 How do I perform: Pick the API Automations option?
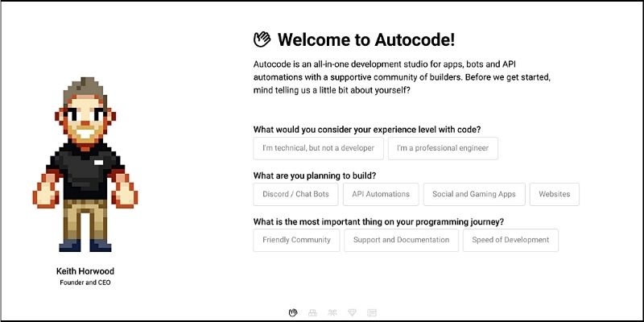(x=381, y=194)
